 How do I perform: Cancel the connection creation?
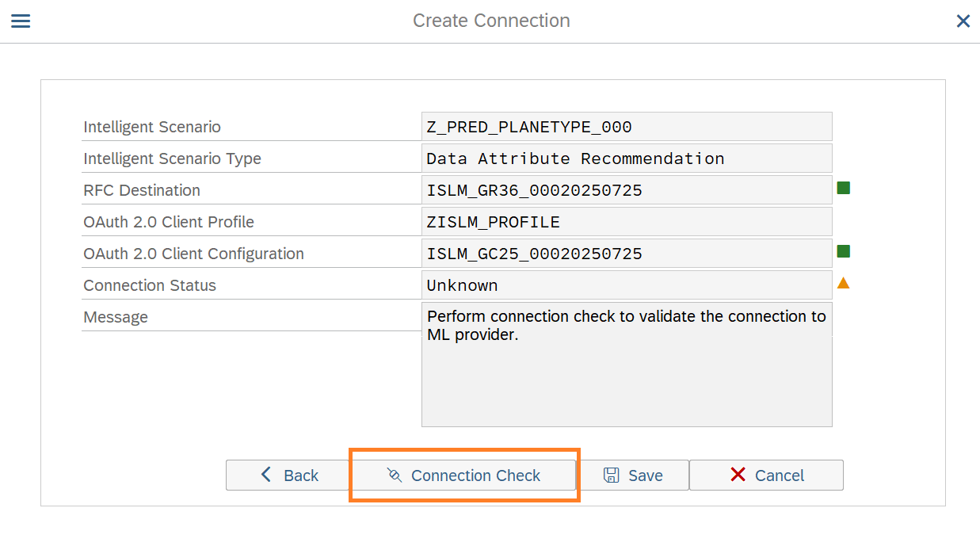(766, 476)
